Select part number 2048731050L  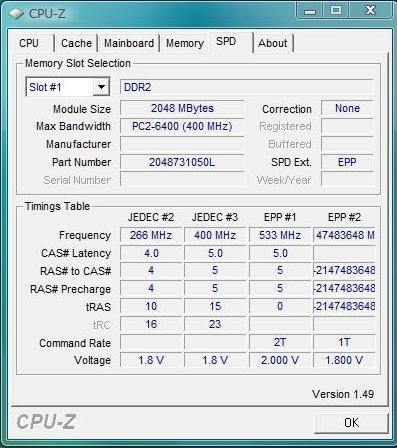(182, 162)
